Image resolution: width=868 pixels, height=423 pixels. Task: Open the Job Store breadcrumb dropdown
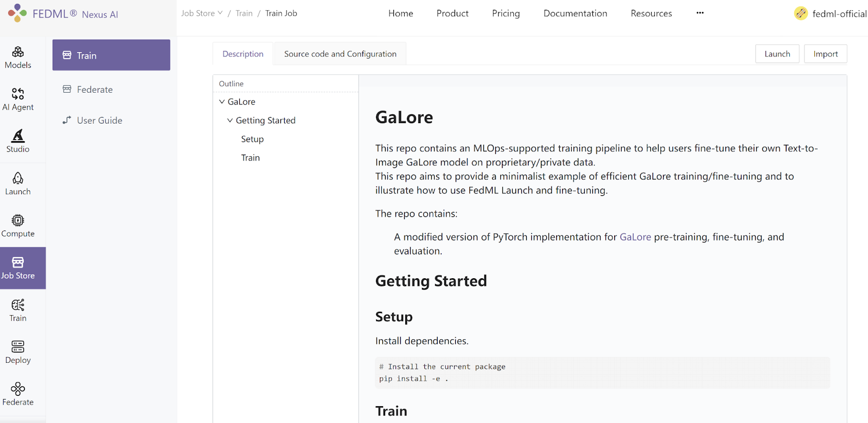[202, 13]
